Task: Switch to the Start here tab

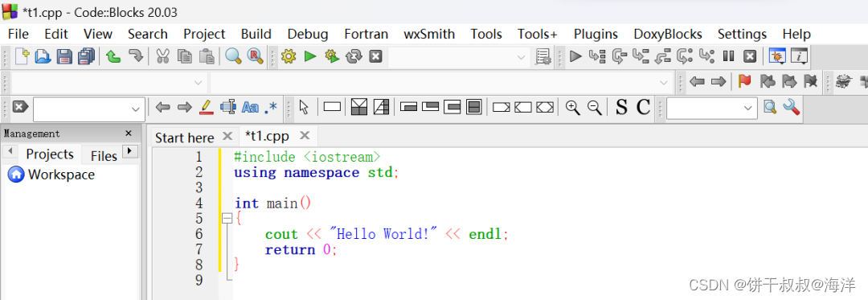Action: (x=184, y=138)
